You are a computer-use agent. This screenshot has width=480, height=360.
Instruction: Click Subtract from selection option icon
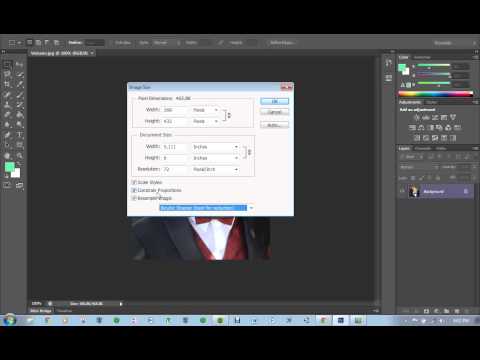tap(47, 43)
